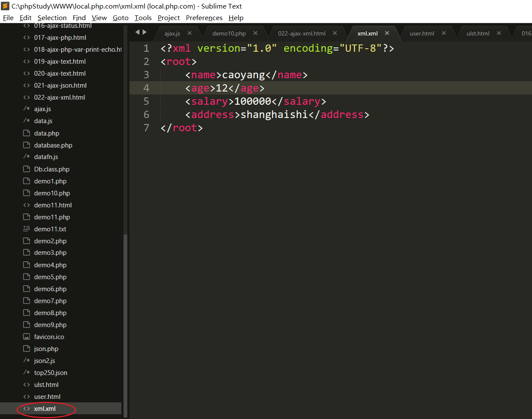Screen dimensions: 532x419
Task: Open the Project menu
Action: pyautogui.click(x=168, y=18)
